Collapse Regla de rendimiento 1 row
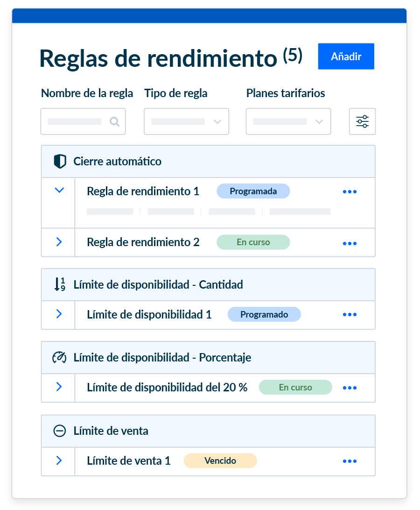 [59, 190]
